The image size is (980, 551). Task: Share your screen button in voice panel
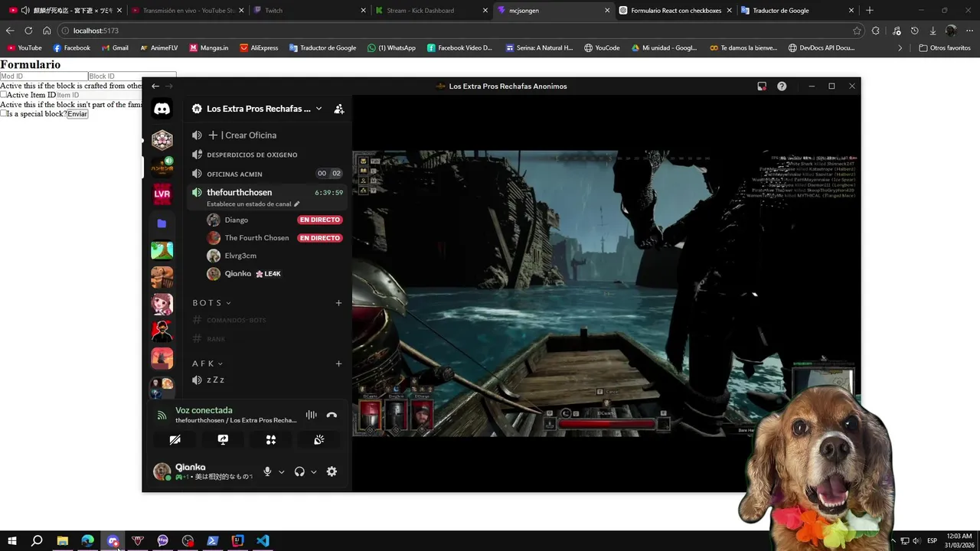223,439
